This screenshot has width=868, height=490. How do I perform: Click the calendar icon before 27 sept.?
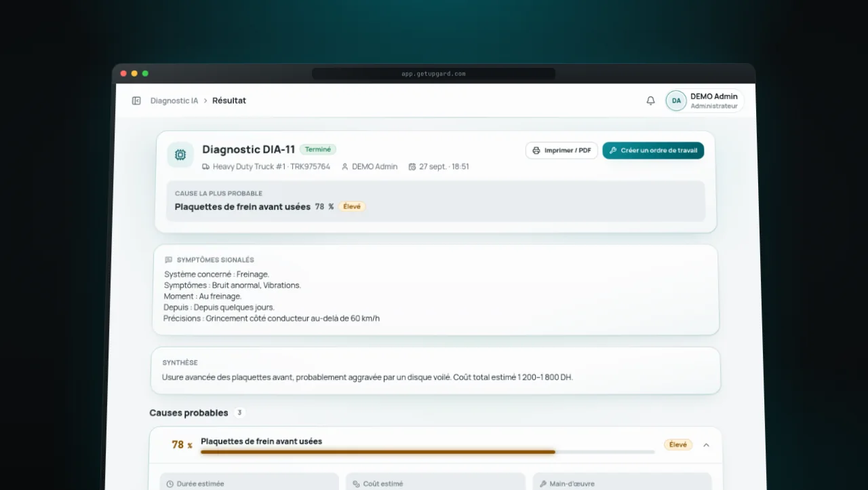(x=412, y=166)
